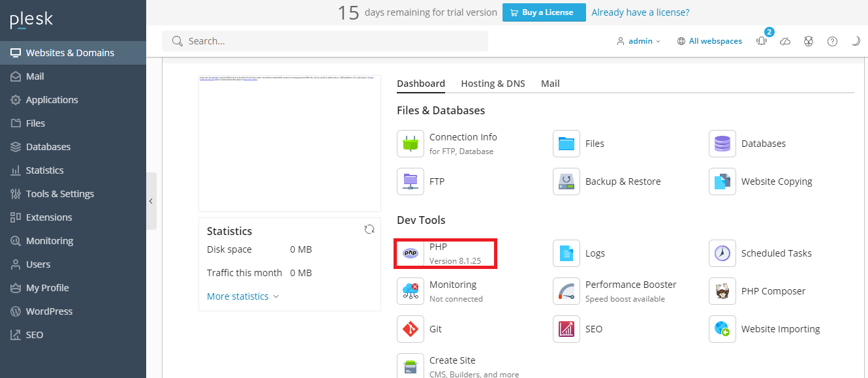Open the Git icon
Viewport: 868px width, 378px height.
coord(411,329)
